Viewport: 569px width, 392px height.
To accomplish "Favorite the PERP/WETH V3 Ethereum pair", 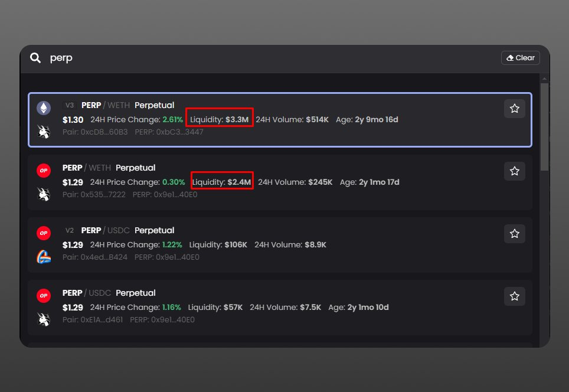I will pos(514,109).
